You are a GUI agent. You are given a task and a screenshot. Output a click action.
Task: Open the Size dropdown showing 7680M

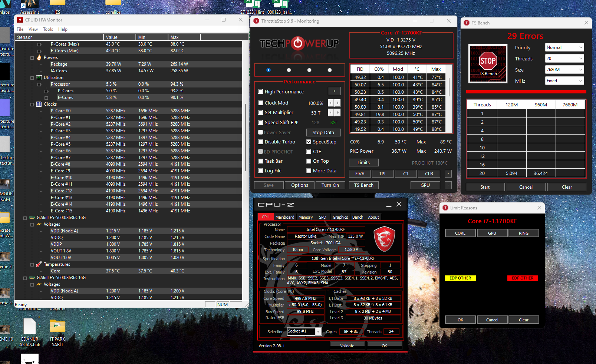(x=564, y=70)
